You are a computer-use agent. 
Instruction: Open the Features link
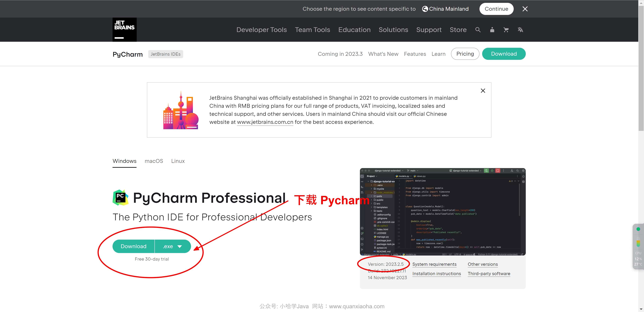click(x=415, y=54)
